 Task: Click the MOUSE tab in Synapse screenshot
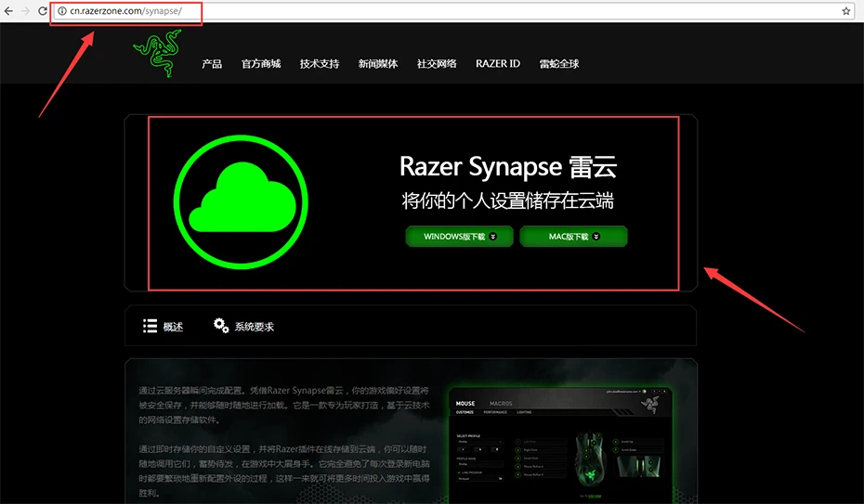(465, 404)
